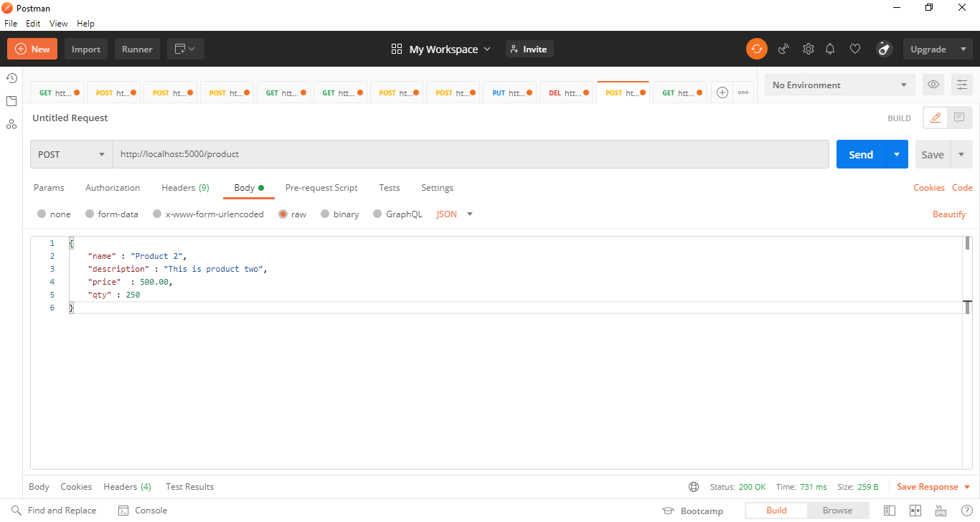The image size is (980, 522).
Task: Click the globe network info icon
Action: pos(694,487)
